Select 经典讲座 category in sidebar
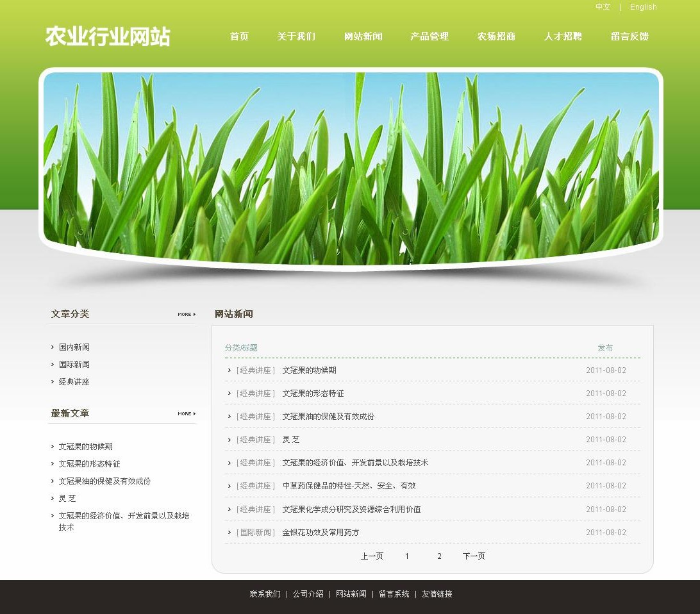This screenshot has width=700, height=614. 74,382
